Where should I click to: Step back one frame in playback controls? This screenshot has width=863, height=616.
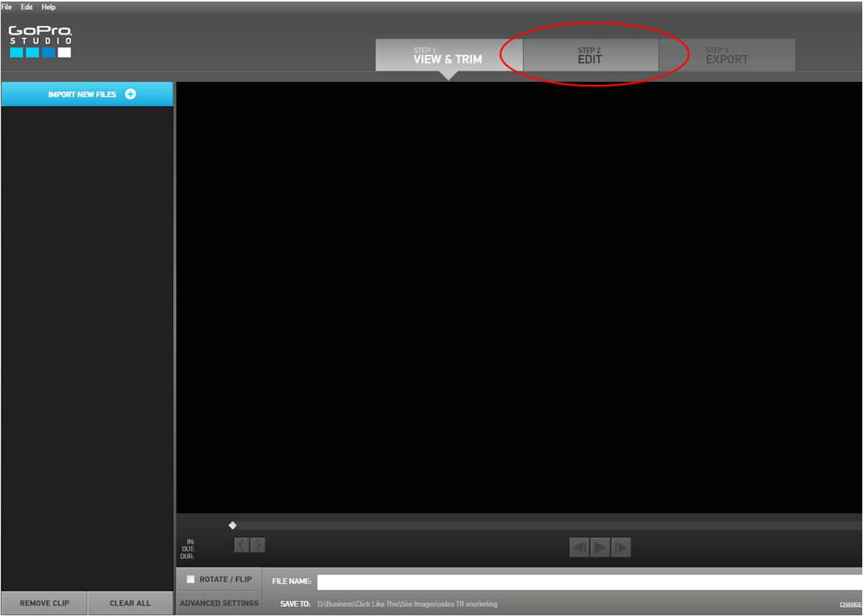(579, 548)
